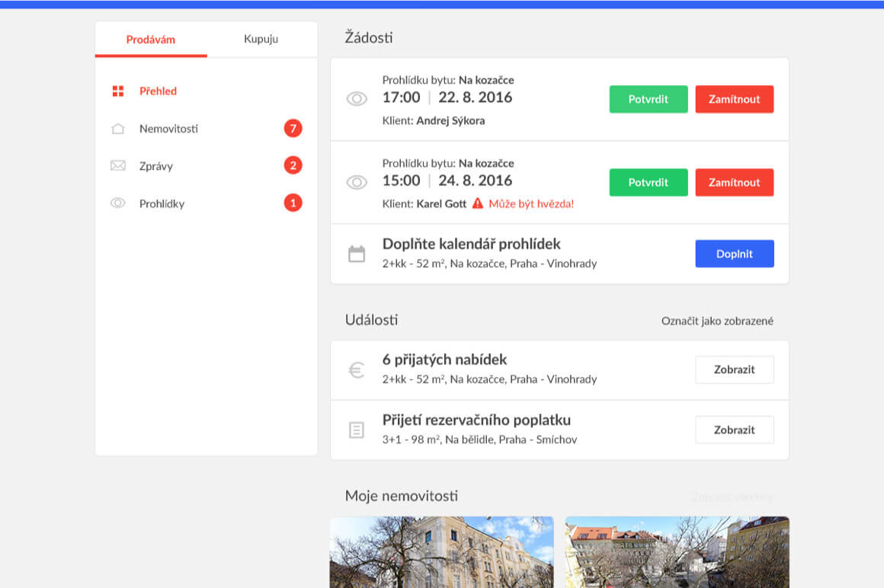The image size is (884, 588).
Task: Click the calendar icon beside Doplňte kalendář prohlídek
Action: point(357,254)
